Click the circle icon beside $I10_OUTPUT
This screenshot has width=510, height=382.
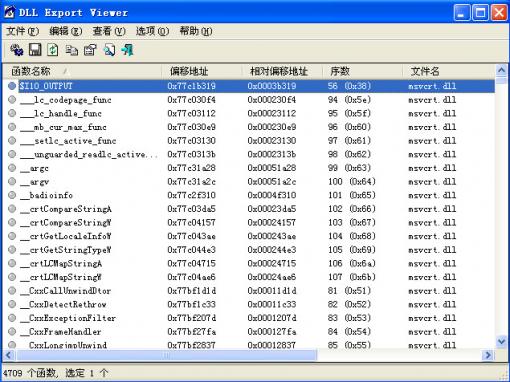coord(12,86)
